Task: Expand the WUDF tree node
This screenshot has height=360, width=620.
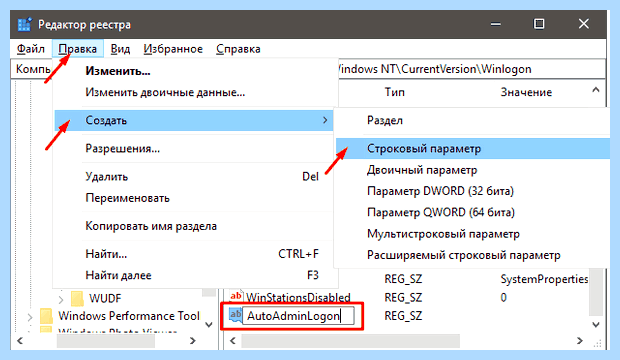Action: 60,299
